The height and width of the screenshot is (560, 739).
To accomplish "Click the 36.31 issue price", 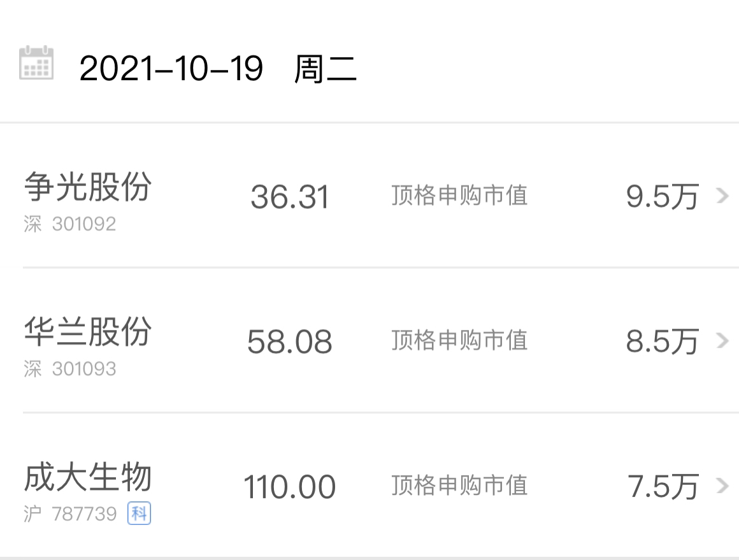I will point(289,197).
